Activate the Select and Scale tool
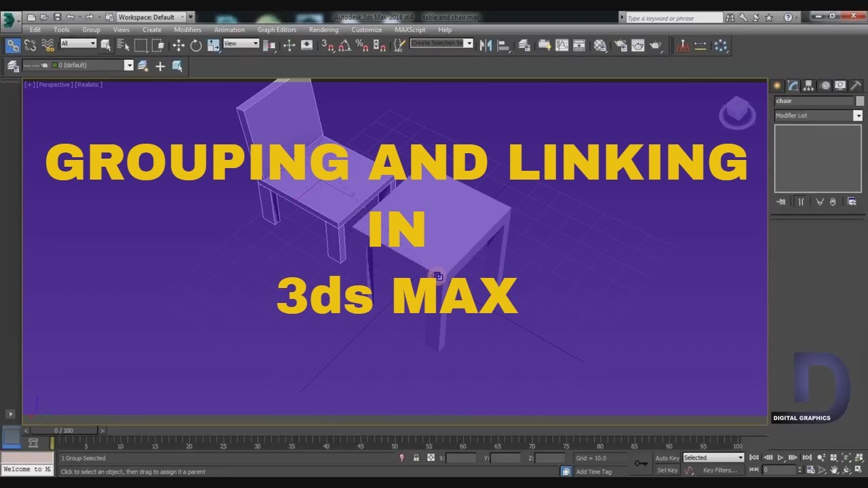 214,45
